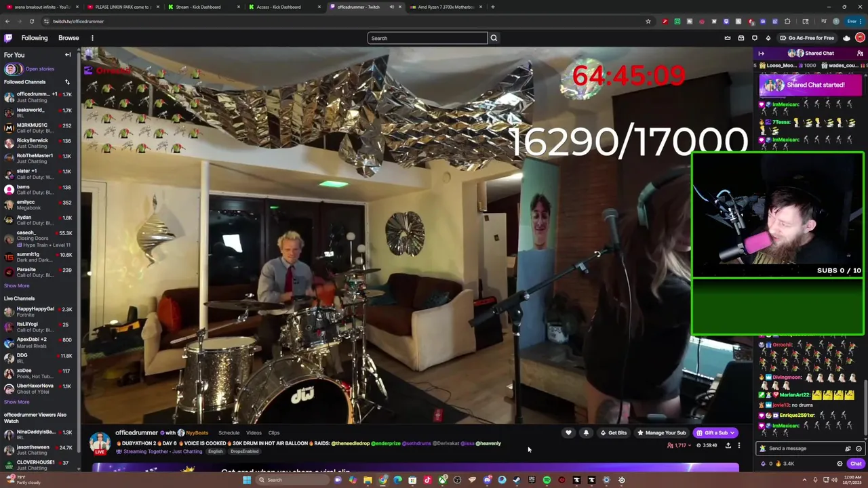Screen dimensions: 868x488
Task: Collapse the For You sidebar
Action: coord(68,55)
